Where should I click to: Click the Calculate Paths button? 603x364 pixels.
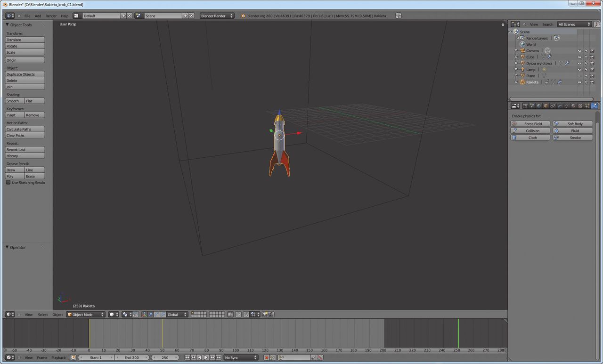[25, 129]
